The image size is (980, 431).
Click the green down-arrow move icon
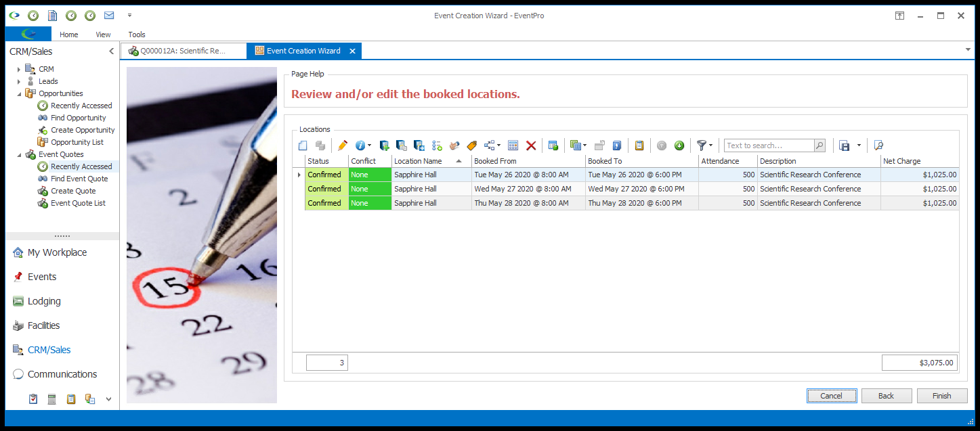click(x=679, y=145)
